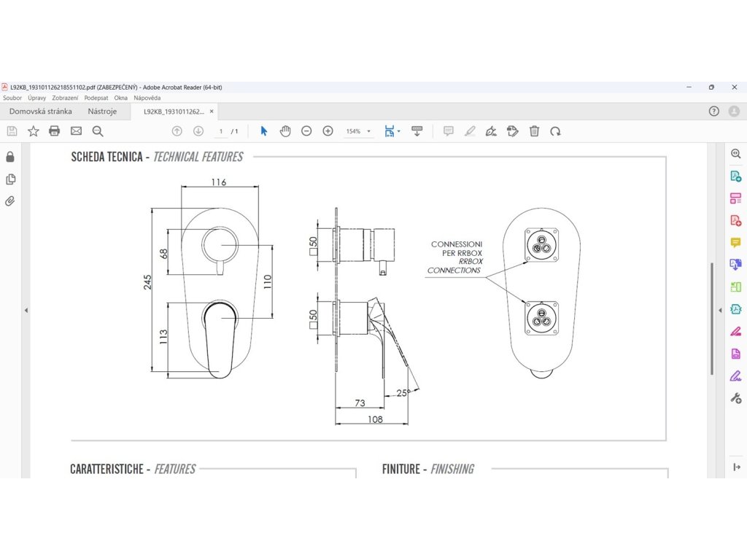The image size is (747, 560).
Task: Activate the arrow selection tool
Action: pos(264,131)
